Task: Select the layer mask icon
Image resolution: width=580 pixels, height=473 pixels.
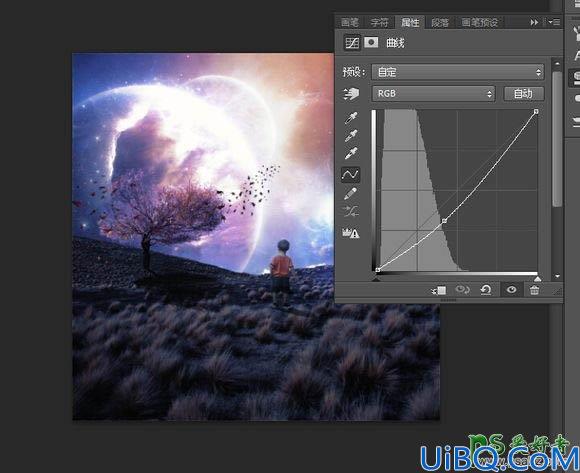Action: [x=371, y=43]
